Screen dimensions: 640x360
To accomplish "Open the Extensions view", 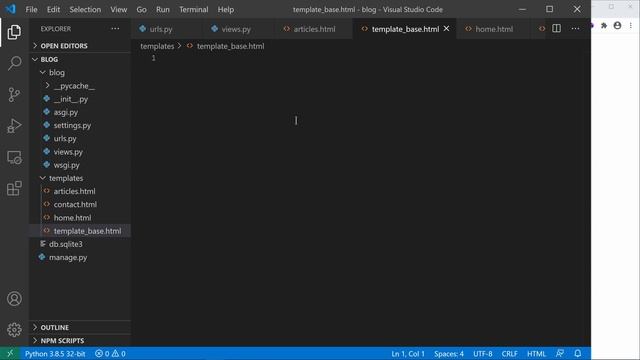I will coord(14,188).
